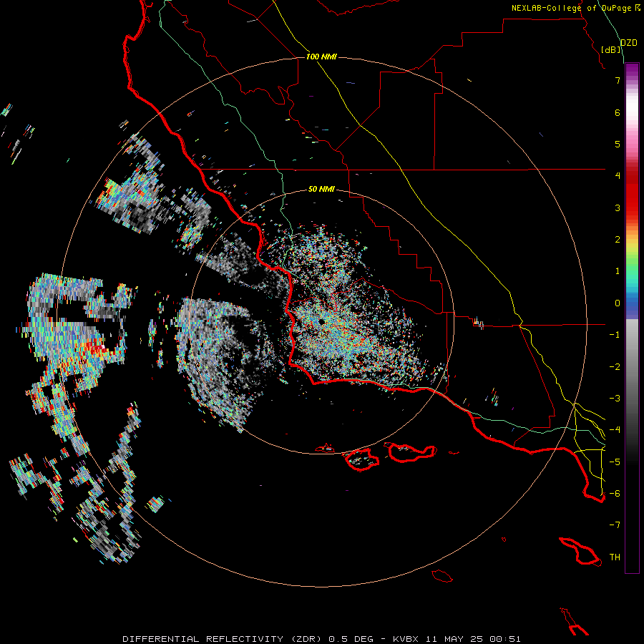
Task: Click the scale value -7 on the legend
Action: click(615, 525)
